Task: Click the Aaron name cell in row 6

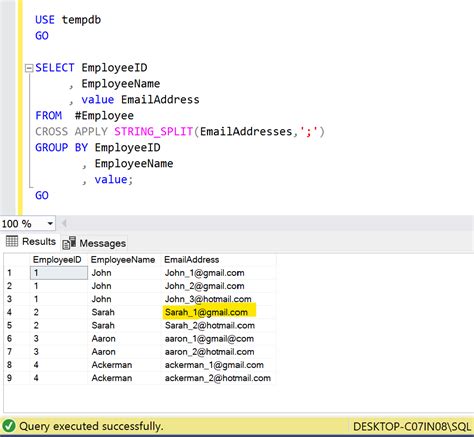Action: click(125, 338)
